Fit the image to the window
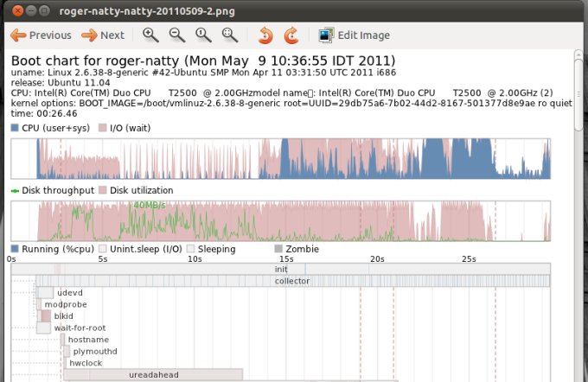 229,35
